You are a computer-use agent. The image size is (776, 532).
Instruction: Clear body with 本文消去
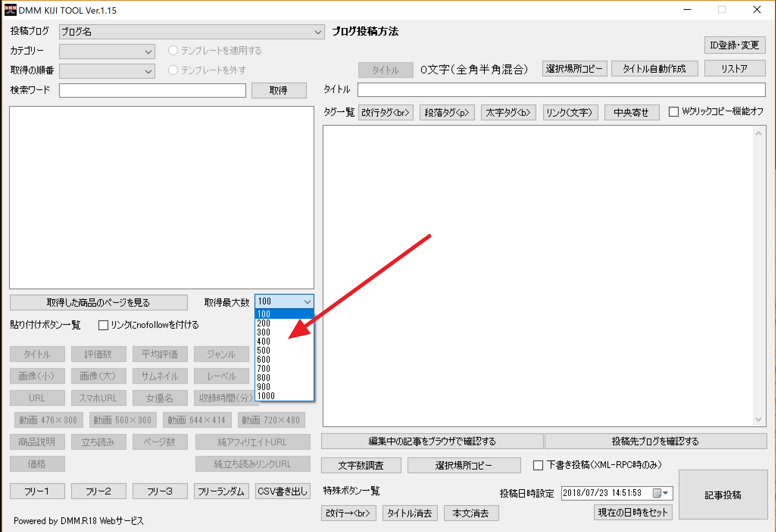point(471,513)
